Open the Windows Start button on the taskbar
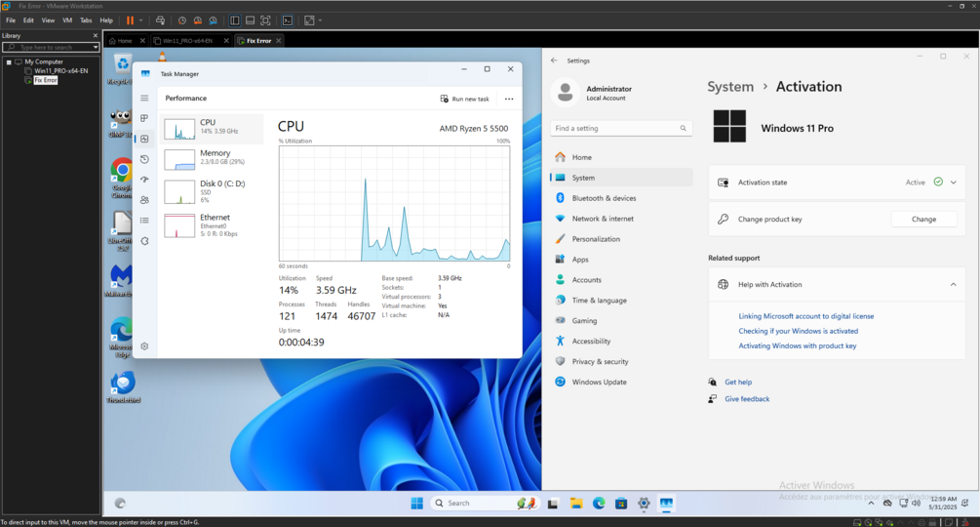This screenshot has width=980, height=527. point(417,504)
